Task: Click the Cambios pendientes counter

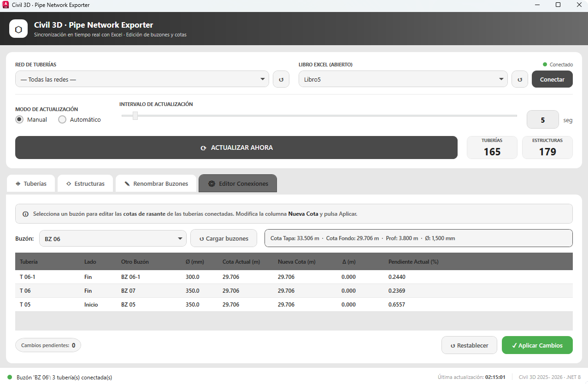Action: click(48, 345)
